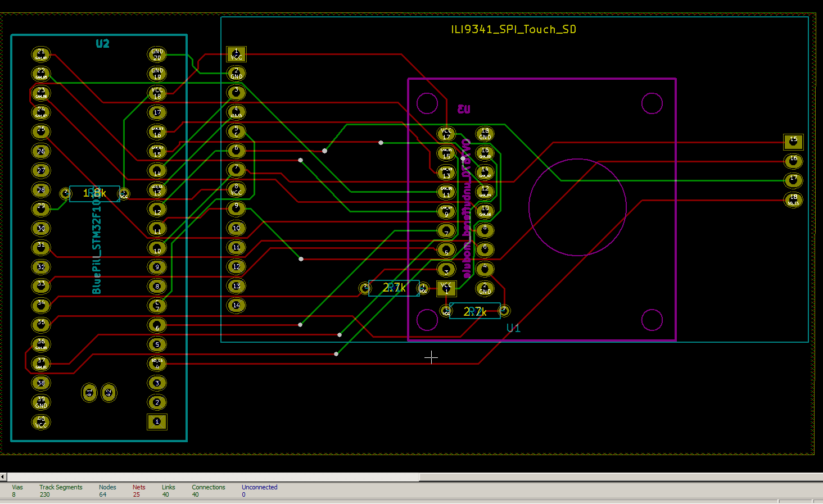Click pad 18 SD_CS at far right
823x504 pixels.
point(793,200)
